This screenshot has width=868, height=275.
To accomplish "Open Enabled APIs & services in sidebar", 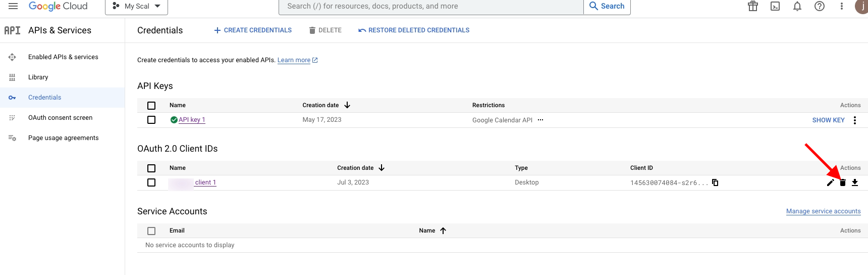I will pyautogui.click(x=63, y=57).
